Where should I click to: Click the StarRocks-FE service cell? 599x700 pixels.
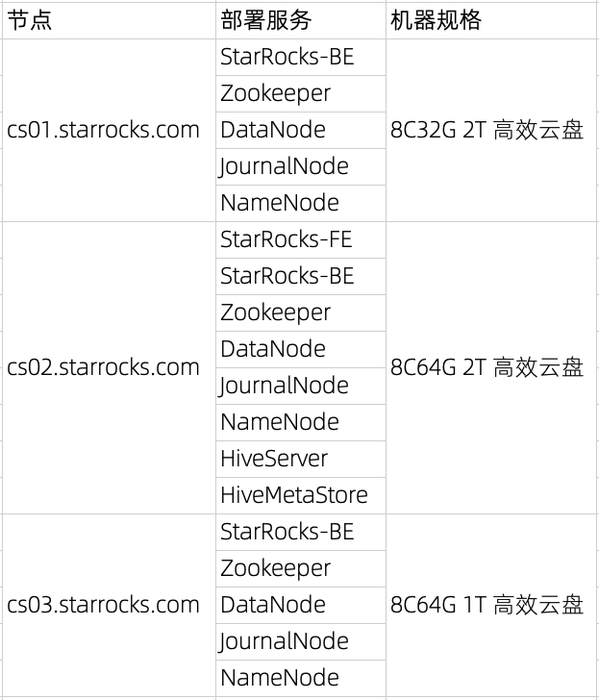point(301,239)
